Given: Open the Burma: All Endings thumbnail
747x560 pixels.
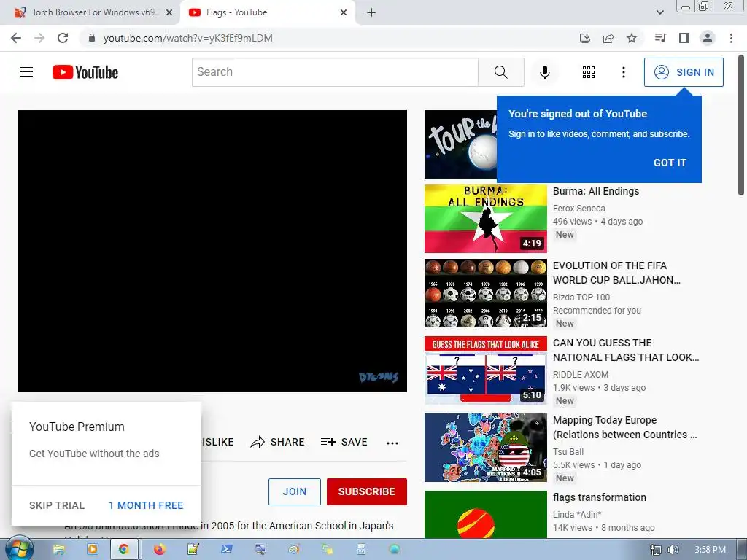Looking at the screenshot, I should [x=485, y=219].
